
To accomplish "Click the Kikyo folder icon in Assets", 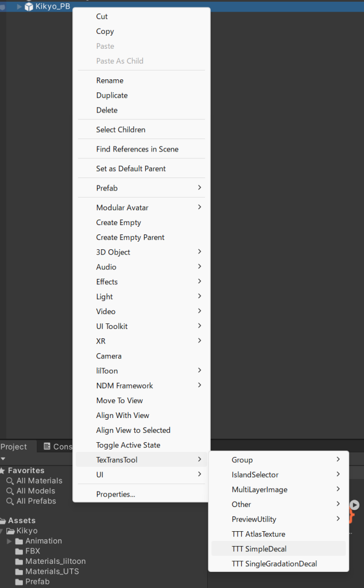I will pos(11,531).
